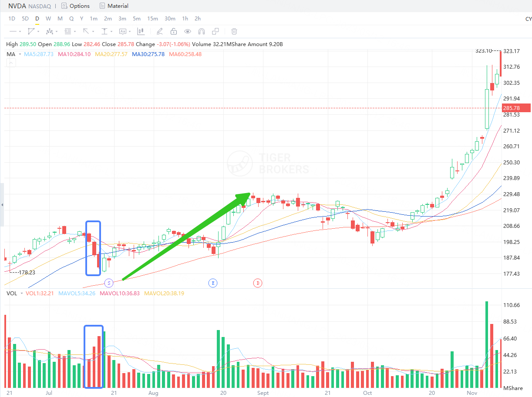Open the Material page
The height and width of the screenshot is (397, 532).
[x=114, y=6]
